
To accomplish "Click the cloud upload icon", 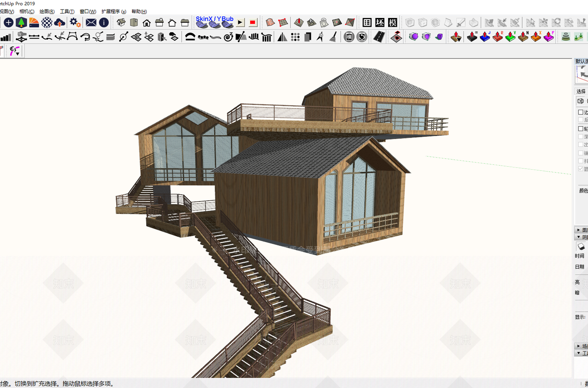I will [x=60, y=23].
